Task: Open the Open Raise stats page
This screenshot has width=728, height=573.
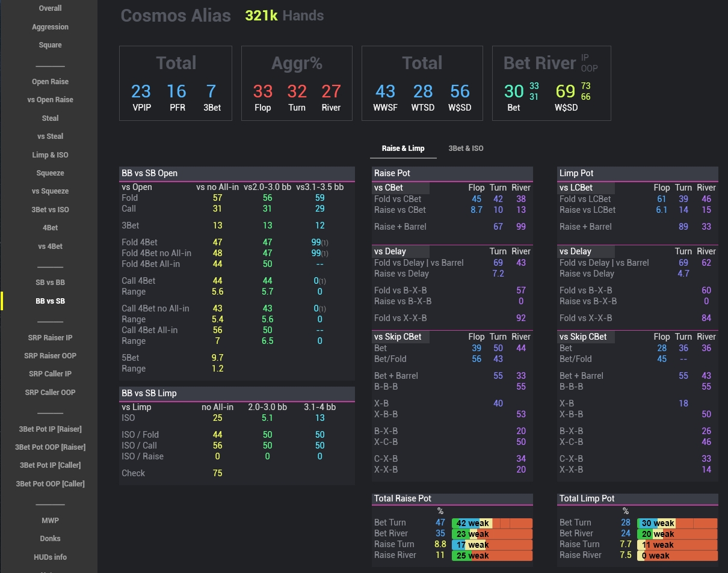Action: [50, 81]
